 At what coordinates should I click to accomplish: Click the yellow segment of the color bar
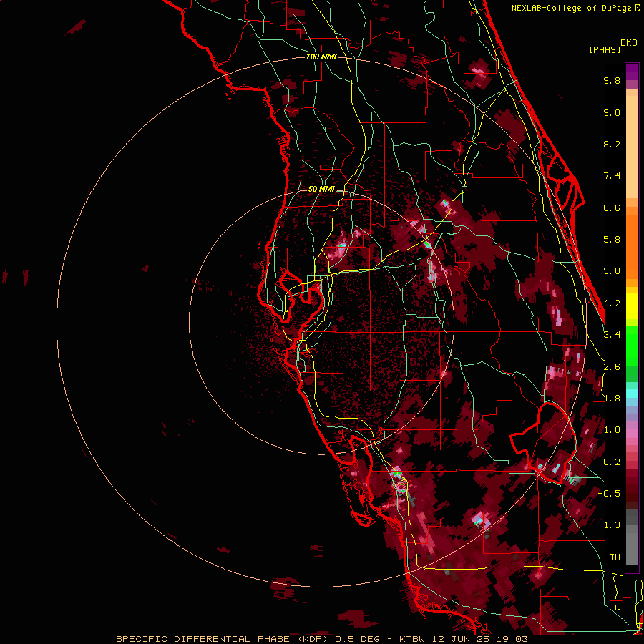(632, 306)
